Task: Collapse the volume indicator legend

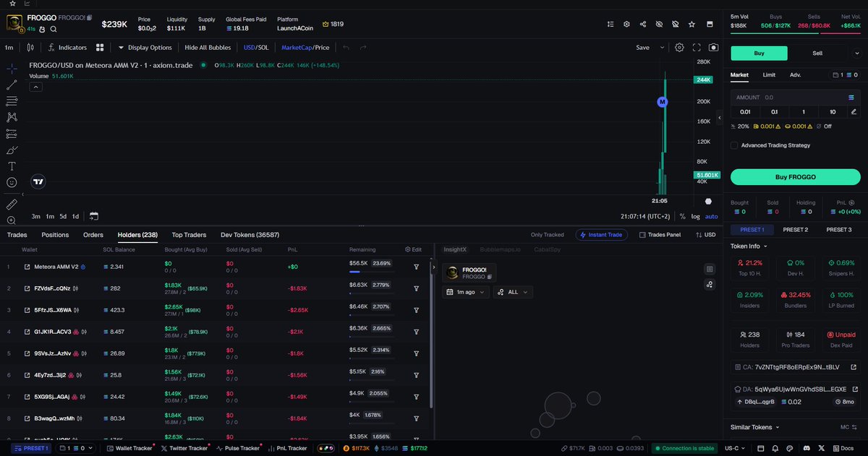Action: [35, 87]
